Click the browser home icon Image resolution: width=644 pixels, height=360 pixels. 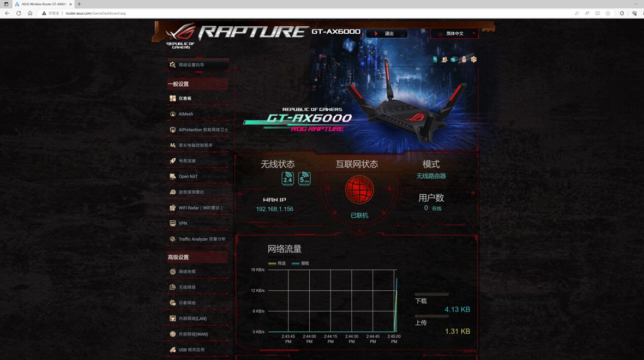[x=30, y=13]
